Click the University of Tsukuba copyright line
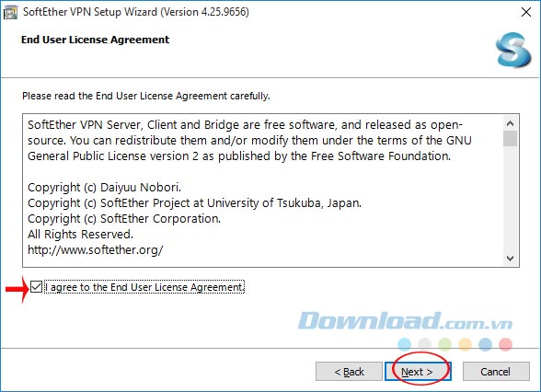This screenshot has width=541, height=392. coord(195,202)
